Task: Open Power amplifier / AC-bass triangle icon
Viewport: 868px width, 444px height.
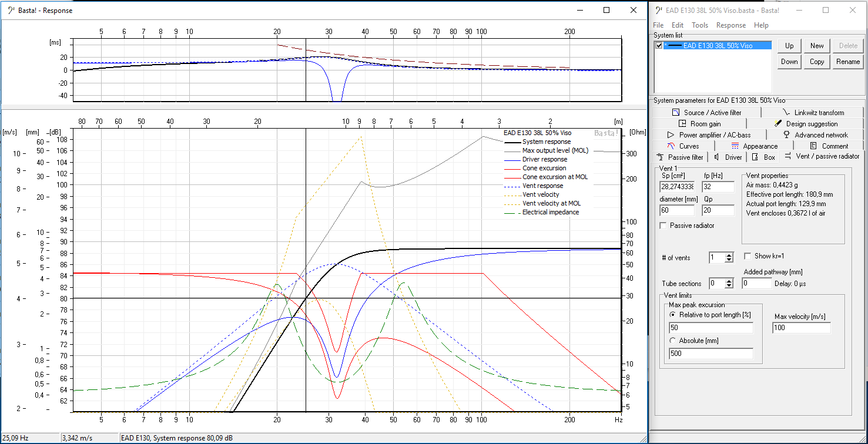Action: click(671, 134)
